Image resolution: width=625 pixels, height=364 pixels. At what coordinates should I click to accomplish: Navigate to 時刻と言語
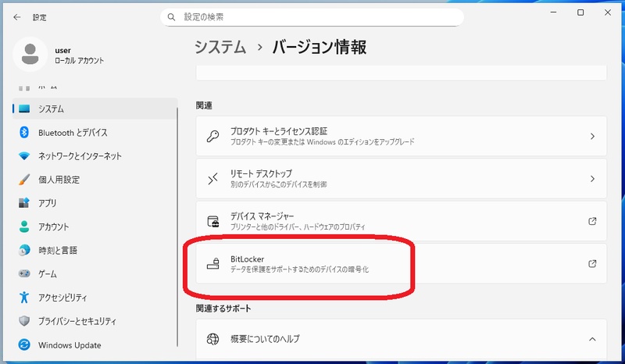point(95,250)
